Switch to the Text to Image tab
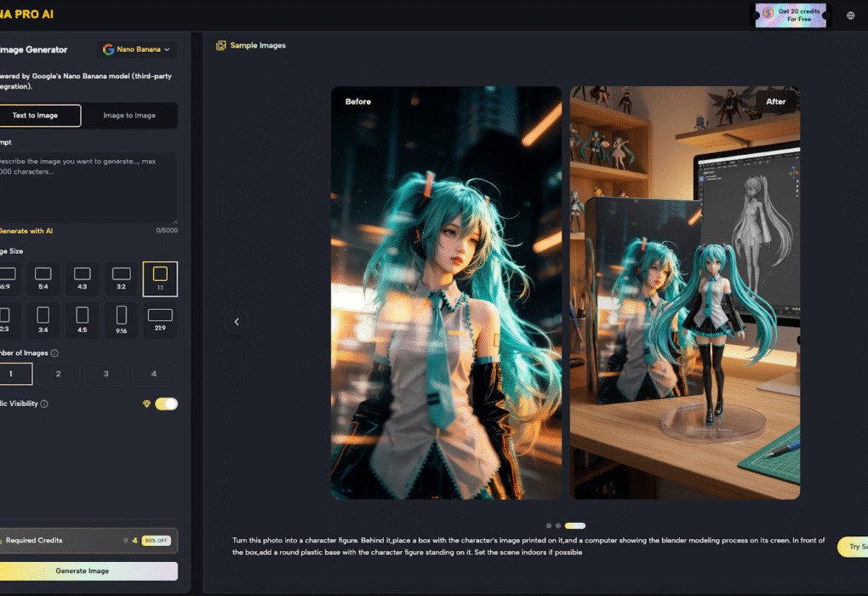Image resolution: width=868 pixels, height=596 pixels. [x=36, y=116]
